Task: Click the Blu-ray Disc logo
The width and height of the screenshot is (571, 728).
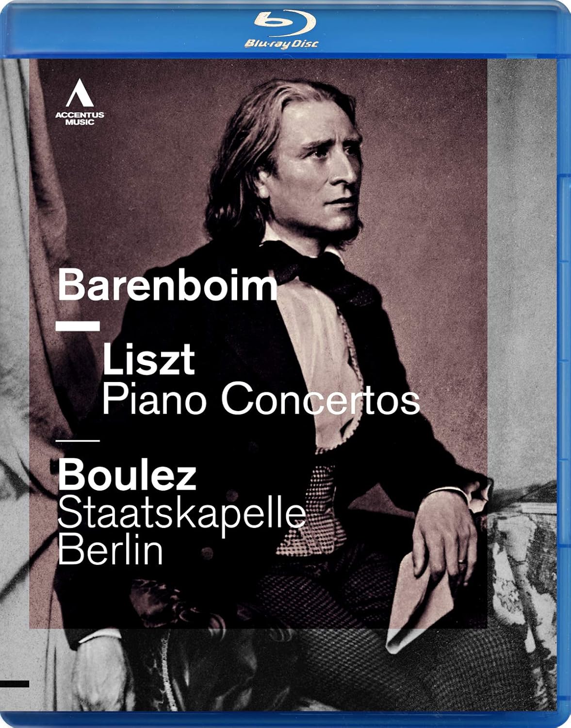Action: click(281, 29)
